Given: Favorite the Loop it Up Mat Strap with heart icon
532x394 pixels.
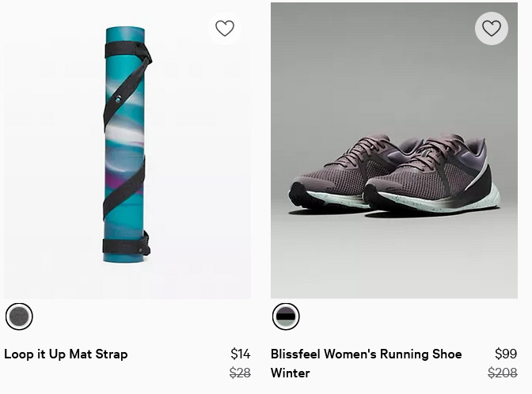Looking at the screenshot, I should pyautogui.click(x=225, y=28).
